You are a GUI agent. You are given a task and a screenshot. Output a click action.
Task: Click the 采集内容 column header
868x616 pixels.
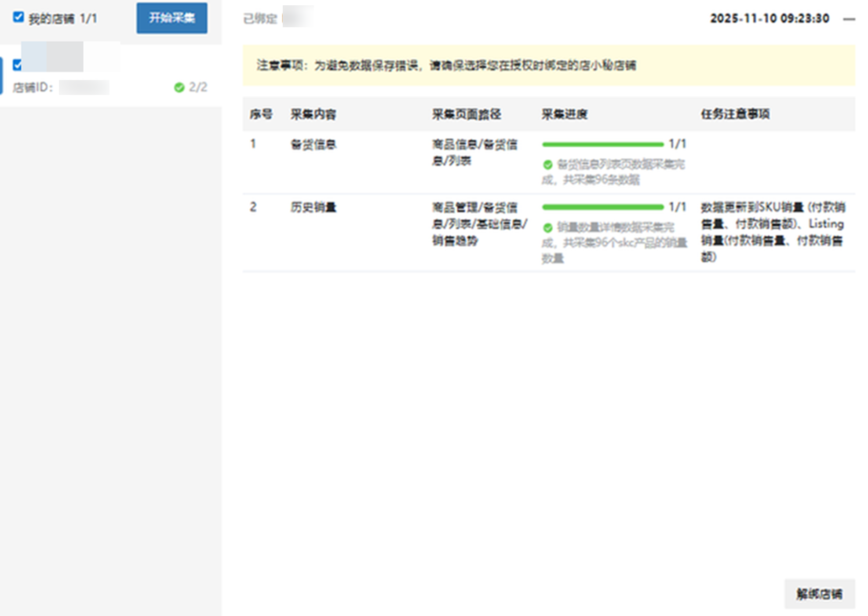tap(313, 115)
